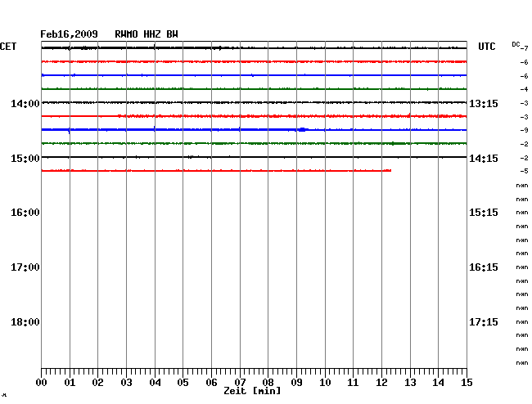Viewport: 532px width, 404px height.
Task: Click the 14:15 UTC time label
Action: pos(484,159)
